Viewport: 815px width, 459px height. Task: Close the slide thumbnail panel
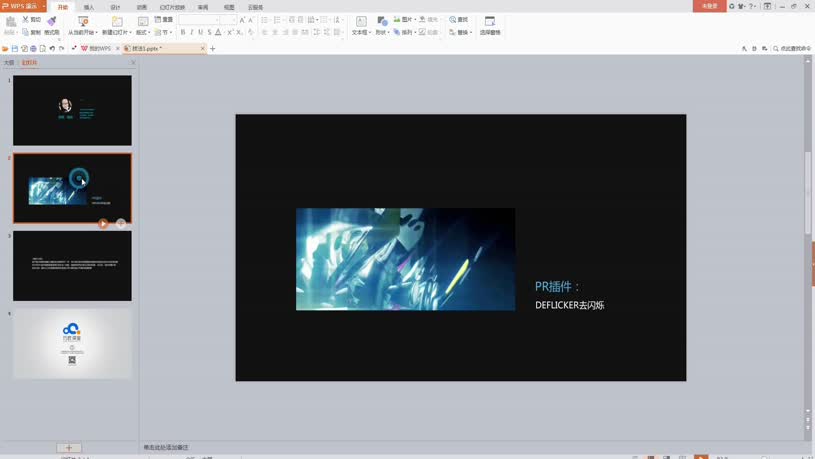[x=133, y=62]
